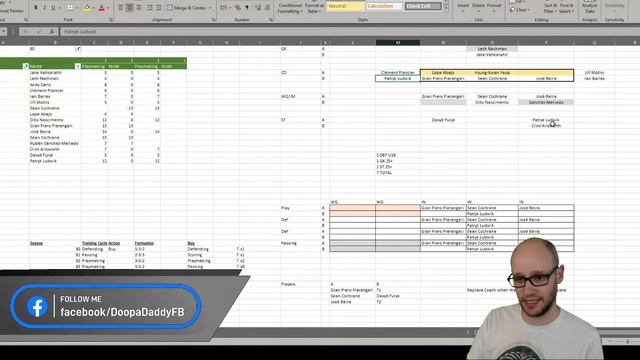Apply the yellow fill color bucket

(87, 8)
